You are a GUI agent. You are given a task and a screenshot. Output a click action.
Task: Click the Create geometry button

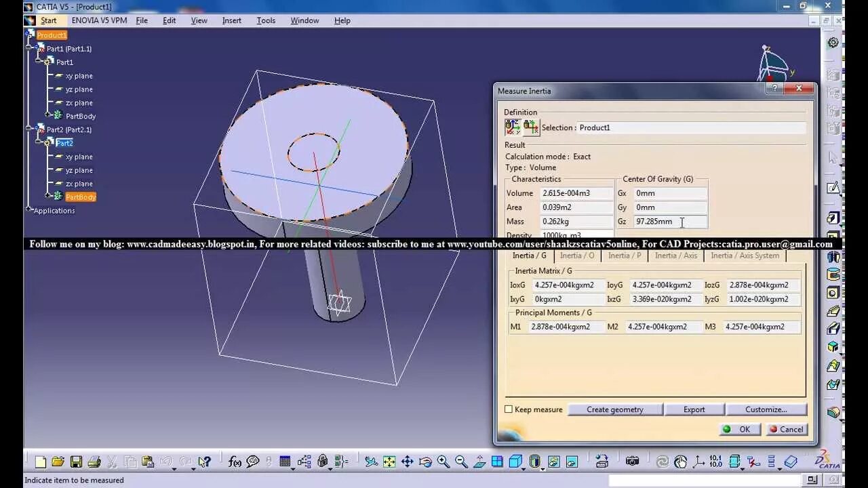pyautogui.click(x=615, y=409)
